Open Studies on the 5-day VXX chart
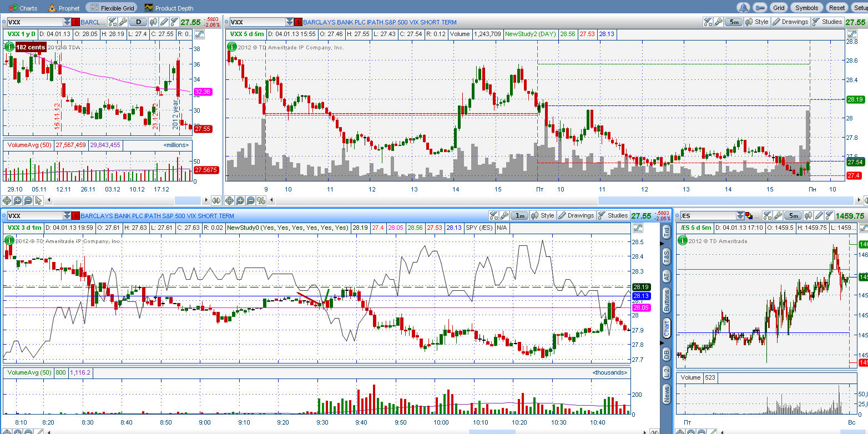Screen dimensions: 868x434 827,22
